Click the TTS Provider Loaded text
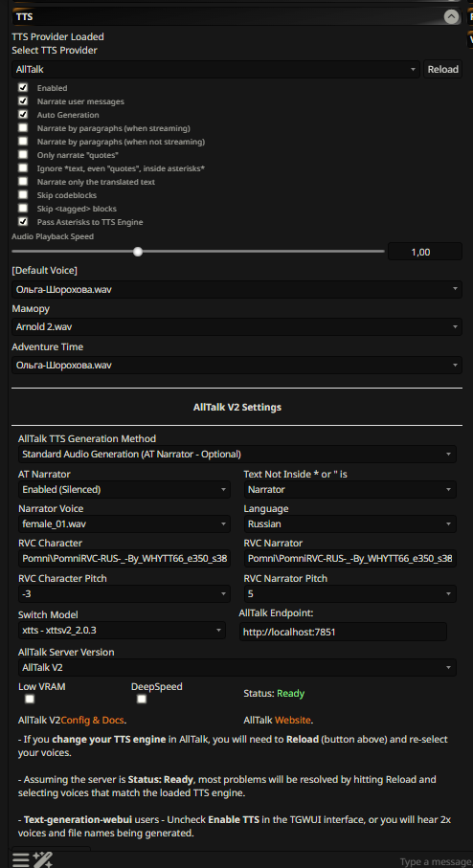Image resolution: width=473 pixels, height=868 pixels. [57, 37]
